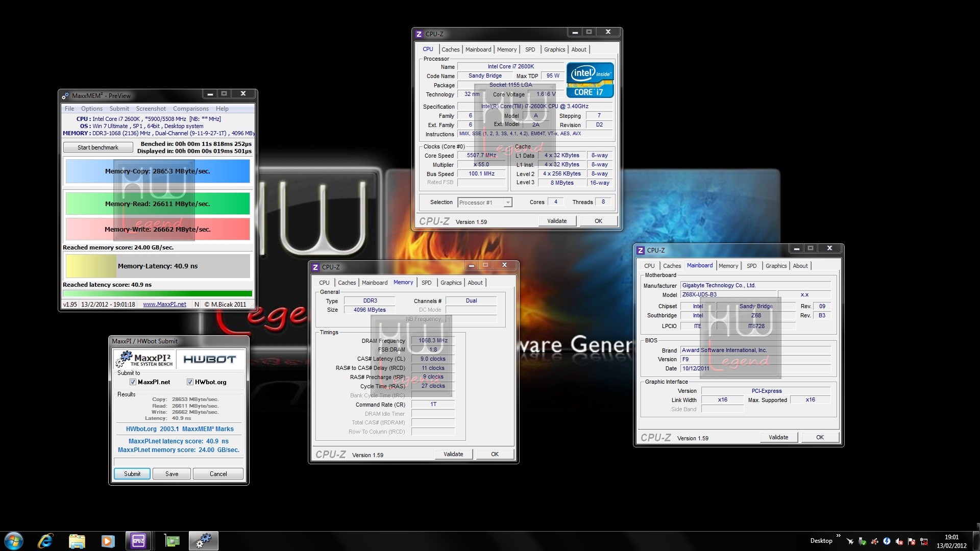Viewport: 980px width, 551px height.
Task: Open the Processor #1 selection dropdown
Action: 485,203
